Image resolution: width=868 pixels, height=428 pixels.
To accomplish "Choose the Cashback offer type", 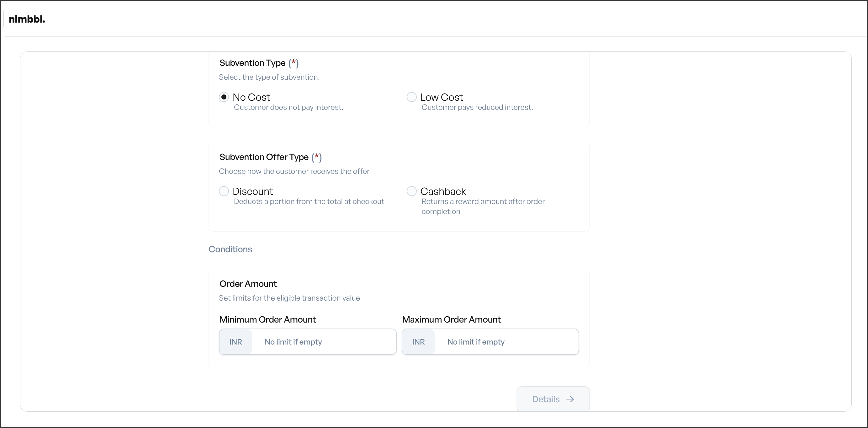I will 411,191.
